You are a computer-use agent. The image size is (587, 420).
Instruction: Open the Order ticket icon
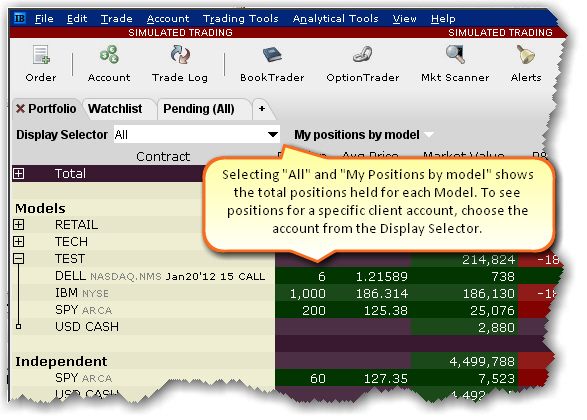[41, 55]
